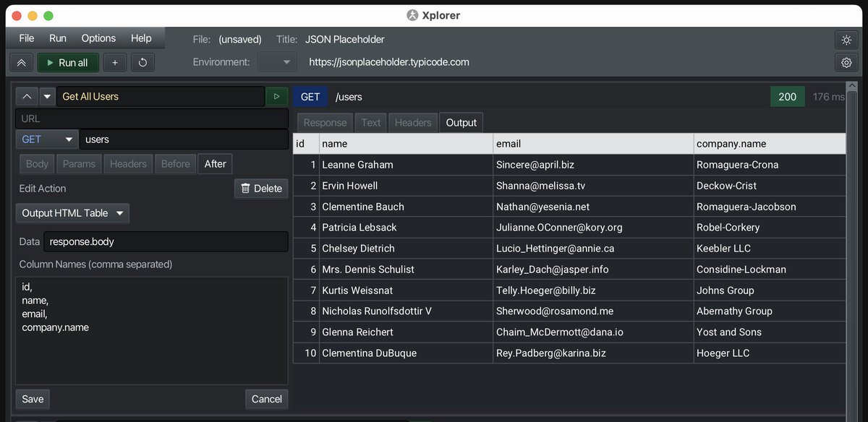The width and height of the screenshot is (868, 422).
Task: Select the Hoeger LLC cell
Action: coord(770,353)
